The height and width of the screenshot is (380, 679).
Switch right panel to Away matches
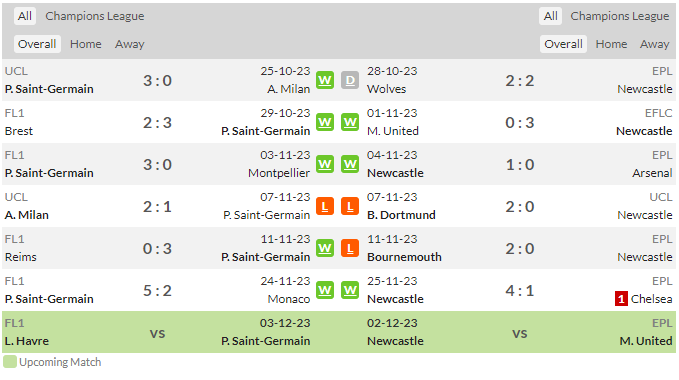point(655,44)
